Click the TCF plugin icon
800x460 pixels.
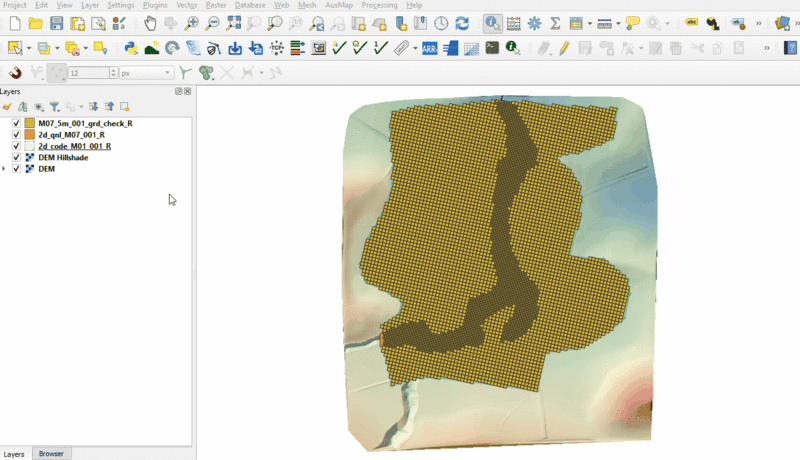[277, 48]
